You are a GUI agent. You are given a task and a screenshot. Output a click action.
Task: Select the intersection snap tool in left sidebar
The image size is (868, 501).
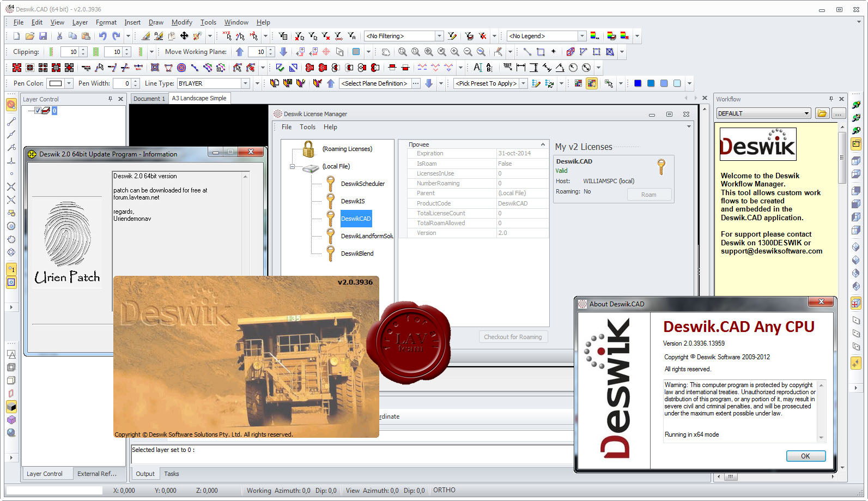point(11,186)
